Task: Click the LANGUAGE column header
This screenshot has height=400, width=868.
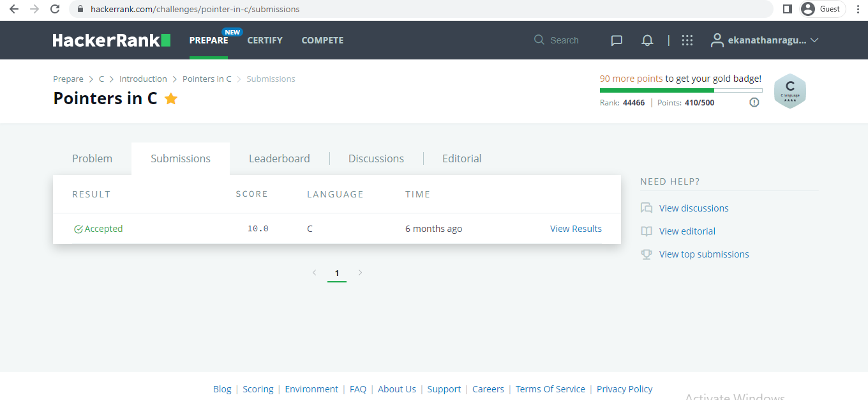Action: pyautogui.click(x=335, y=194)
